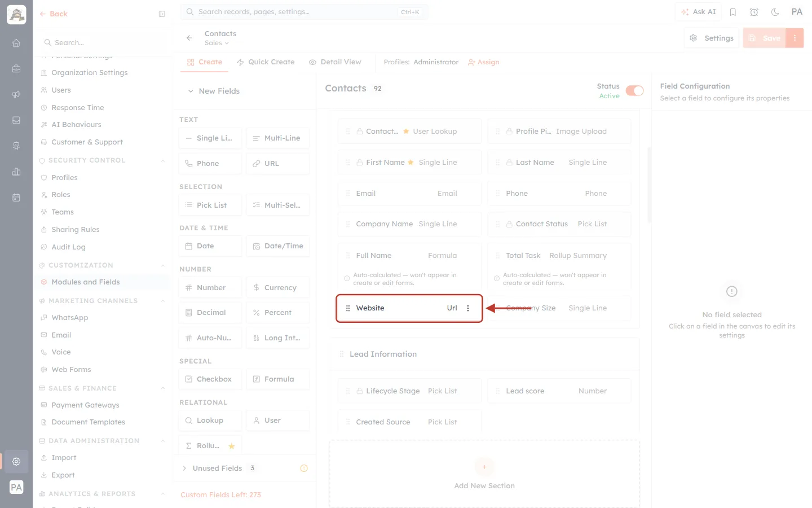The height and width of the screenshot is (508, 812).
Task: Focus the sidebar Search field
Action: click(104, 42)
